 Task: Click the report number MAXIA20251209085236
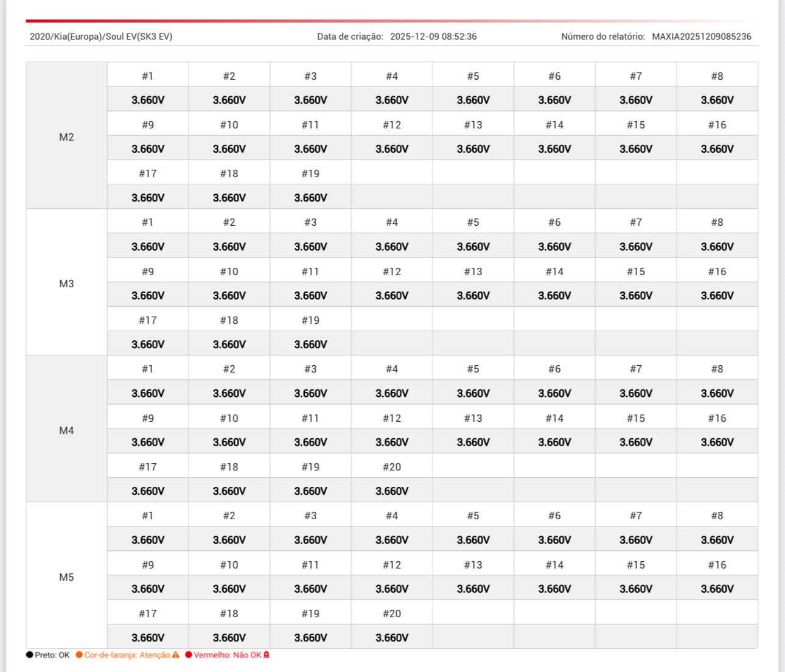pos(701,37)
